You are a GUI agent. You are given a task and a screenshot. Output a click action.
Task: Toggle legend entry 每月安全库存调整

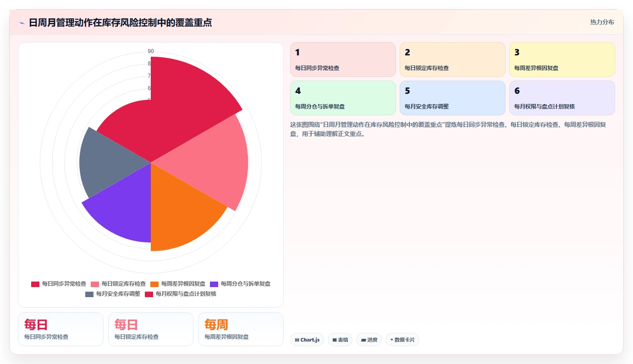(113, 294)
